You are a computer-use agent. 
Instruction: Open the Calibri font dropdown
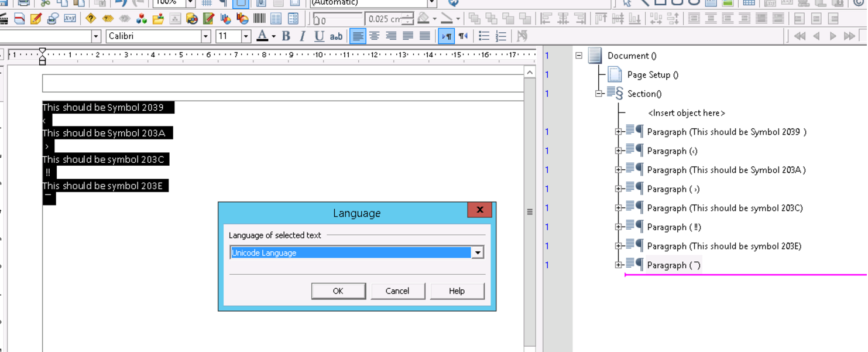[x=205, y=36]
